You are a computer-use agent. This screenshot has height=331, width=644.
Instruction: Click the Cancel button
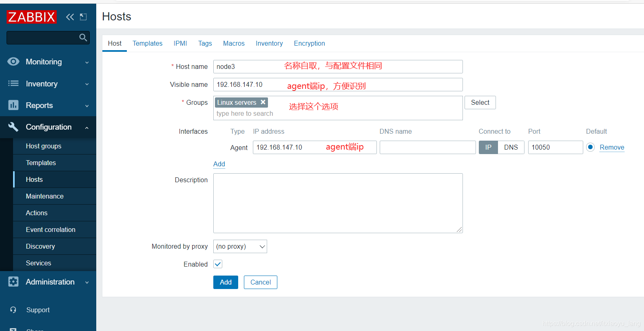click(x=261, y=282)
